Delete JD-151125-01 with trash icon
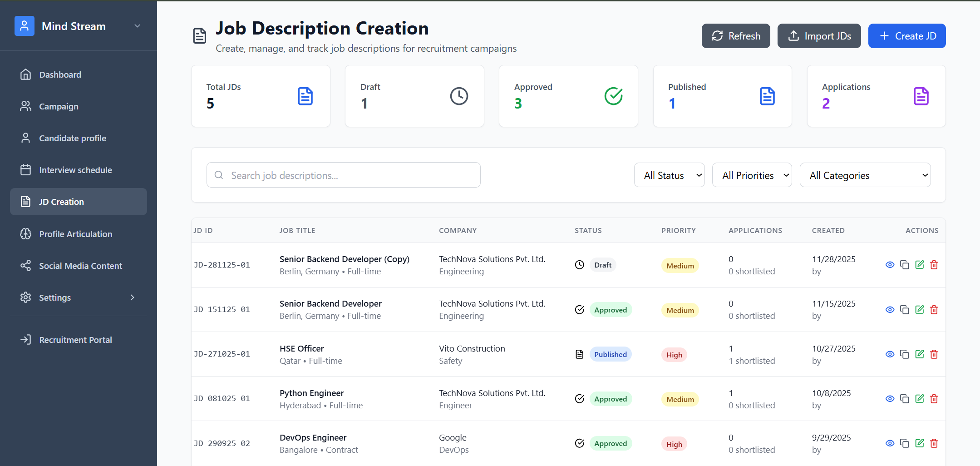 [x=934, y=310]
